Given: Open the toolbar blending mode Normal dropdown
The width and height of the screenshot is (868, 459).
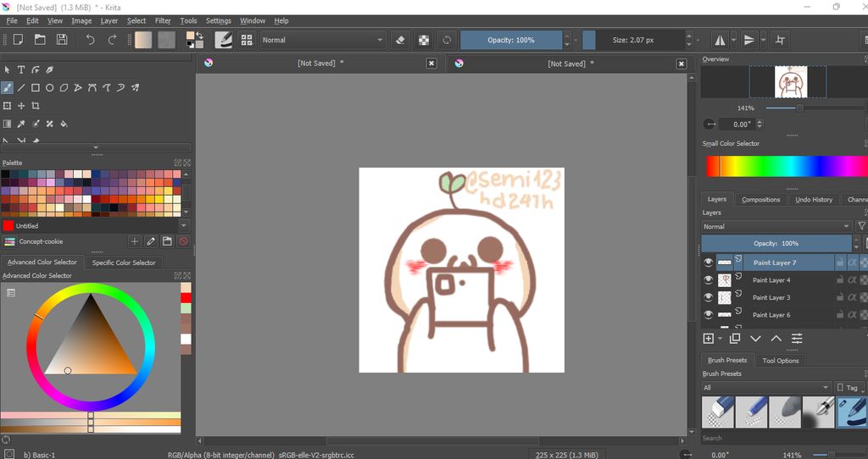Looking at the screenshot, I should 322,40.
